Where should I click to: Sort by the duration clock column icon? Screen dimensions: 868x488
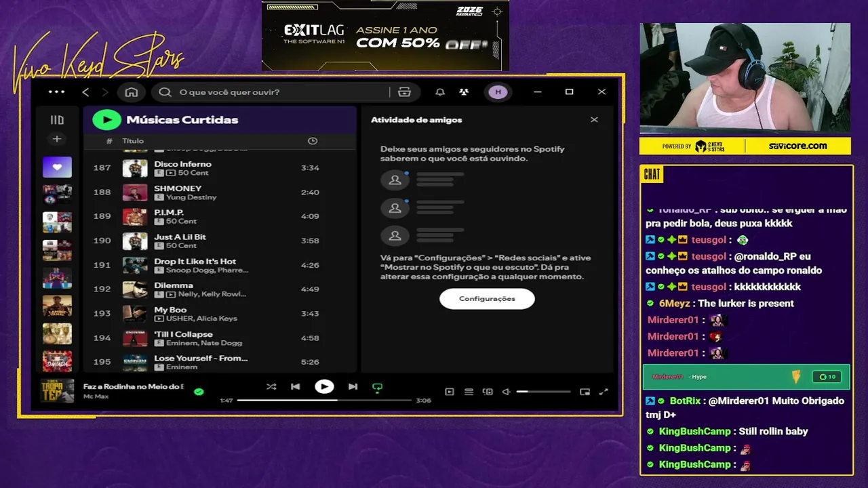click(x=313, y=141)
